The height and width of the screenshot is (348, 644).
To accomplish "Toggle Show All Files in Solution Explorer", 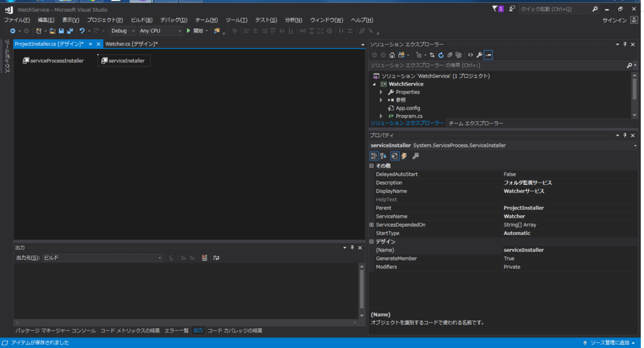I will [x=458, y=55].
